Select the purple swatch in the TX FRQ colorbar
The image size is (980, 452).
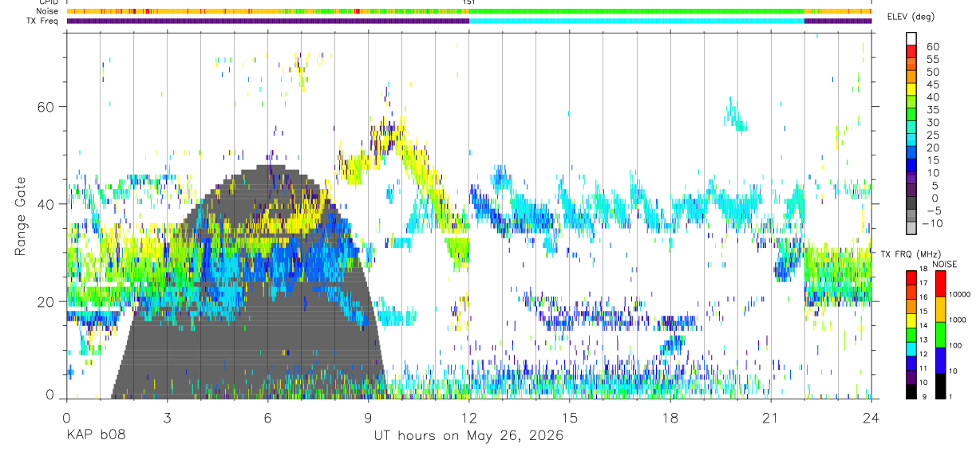tap(911, 377)
